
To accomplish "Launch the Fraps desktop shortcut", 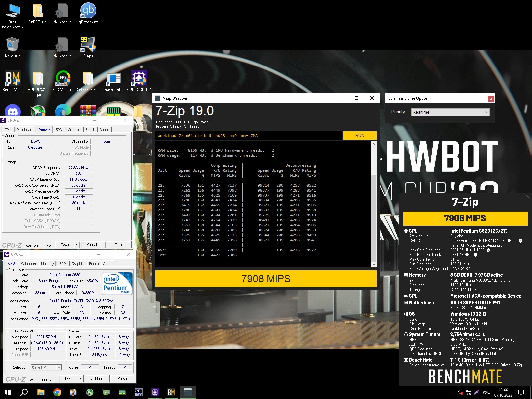I will coord(88,47).
